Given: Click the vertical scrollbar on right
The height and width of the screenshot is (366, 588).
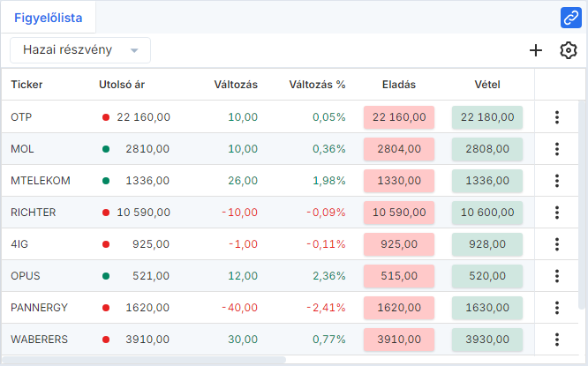Looking at the screenshot, I should tap(582, 205).
